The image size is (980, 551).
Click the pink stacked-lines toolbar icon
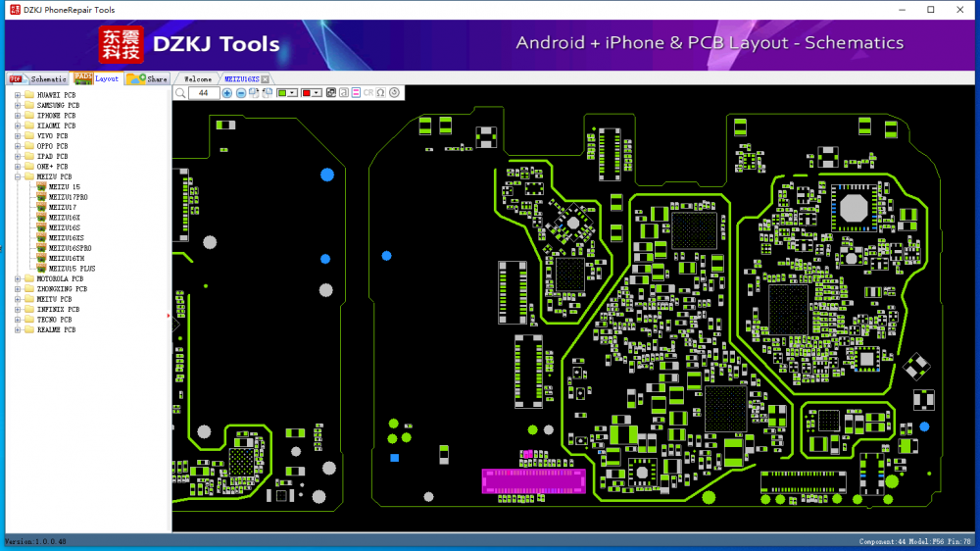[356, 93]
